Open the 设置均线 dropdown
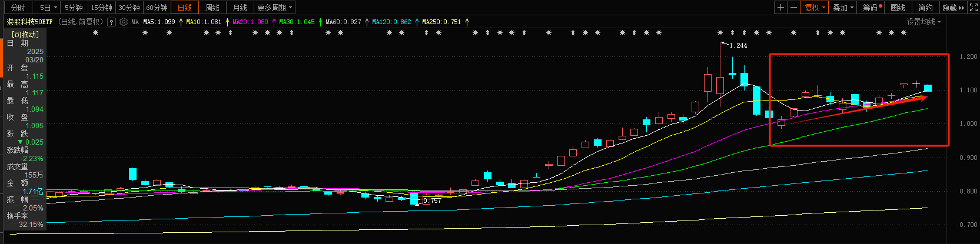Viewport: 980px width, 244px height. click(x=924, y=22)
